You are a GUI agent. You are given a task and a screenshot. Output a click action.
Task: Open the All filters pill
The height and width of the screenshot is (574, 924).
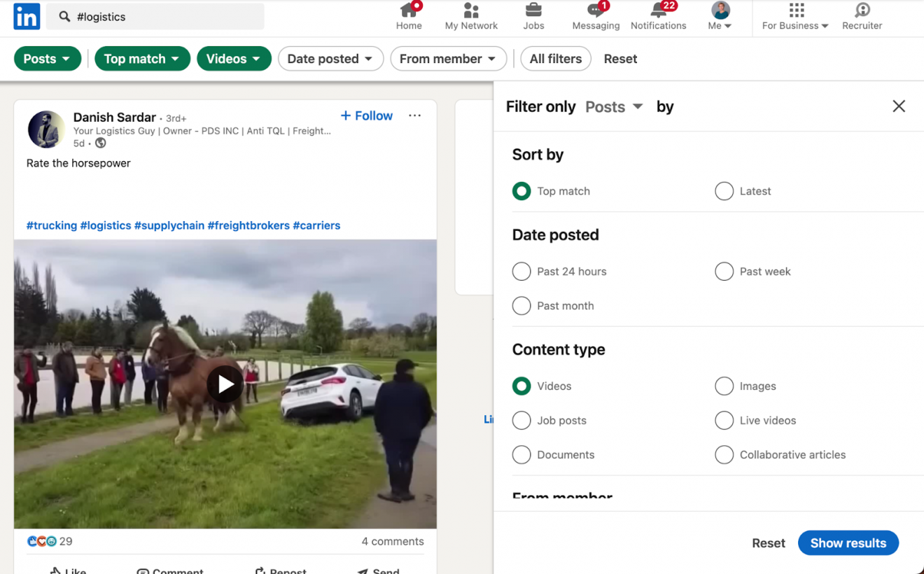[x=556, y=59]
